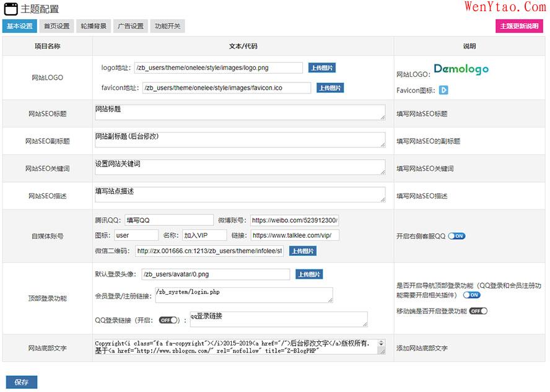550x392 pixels.
Task: Click the 会员登录/注册链接 text area
Action: pyautogui.click(x=244, y=295)
